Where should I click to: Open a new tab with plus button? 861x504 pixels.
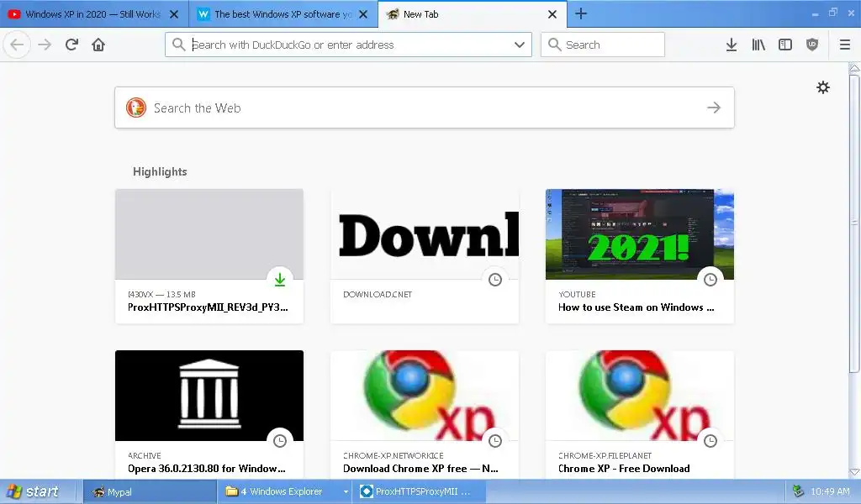pyautogui.click(x=581, y=13)
